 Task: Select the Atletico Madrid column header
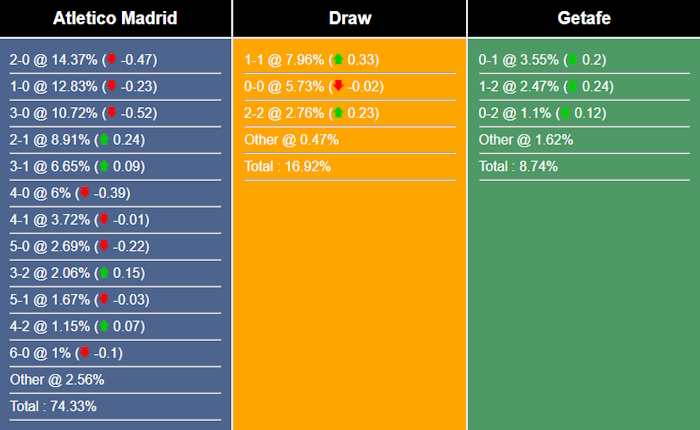pos(116,18)
